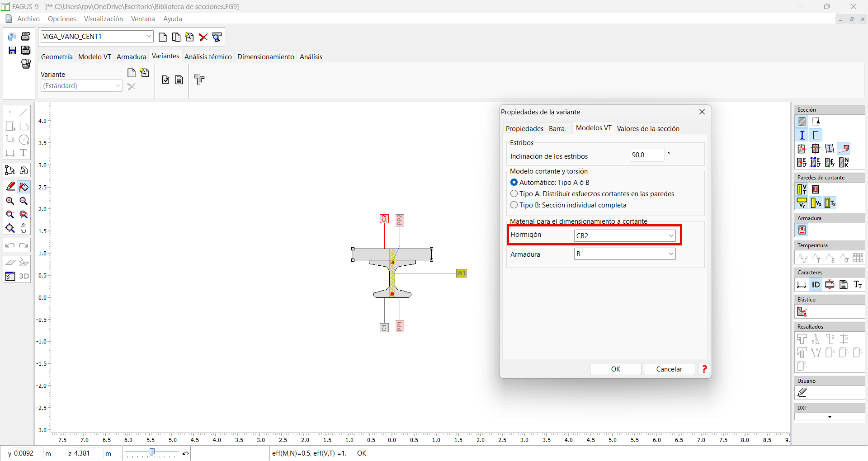
Task: Select Tipo A distribuir esfuerzos cortantes option
Action: [x=514, y=194]
